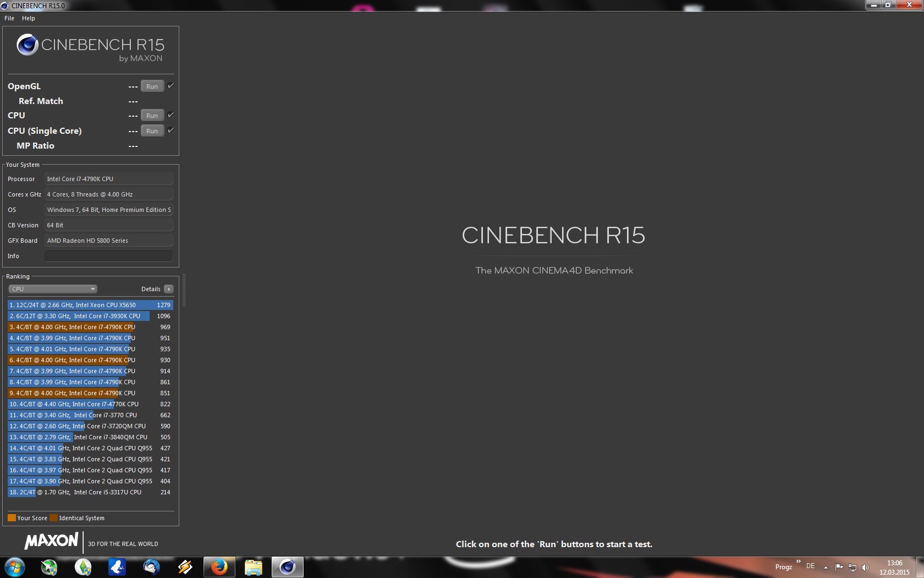924x578 pixels.
Task: Select ranking entry 16 with score 417
Action: tap(90, 470)
